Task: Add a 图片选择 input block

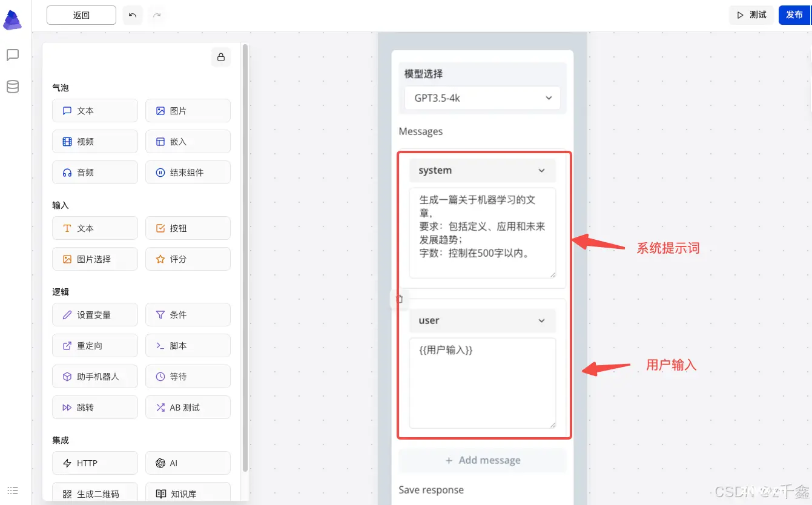Action: point(95,259)
